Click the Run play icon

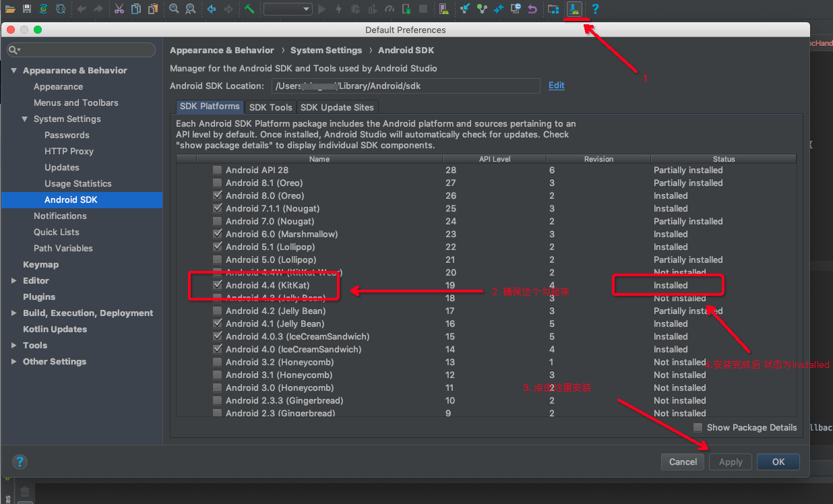[x=321, y=9]
